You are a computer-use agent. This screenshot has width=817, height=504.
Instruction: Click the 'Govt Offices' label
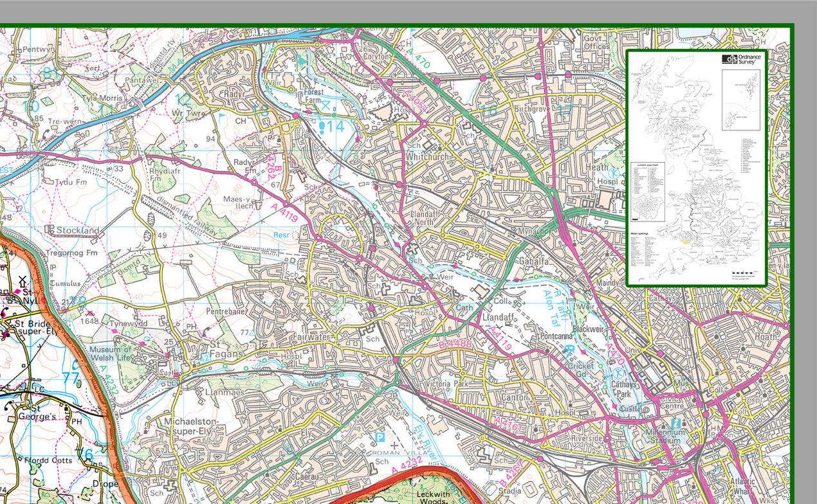[x=596, y=42]
